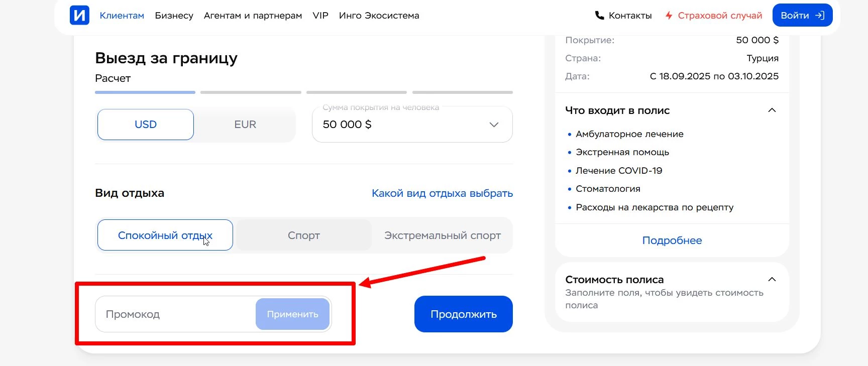
Task: Select USD currency
Action: (x=145, y=124)
